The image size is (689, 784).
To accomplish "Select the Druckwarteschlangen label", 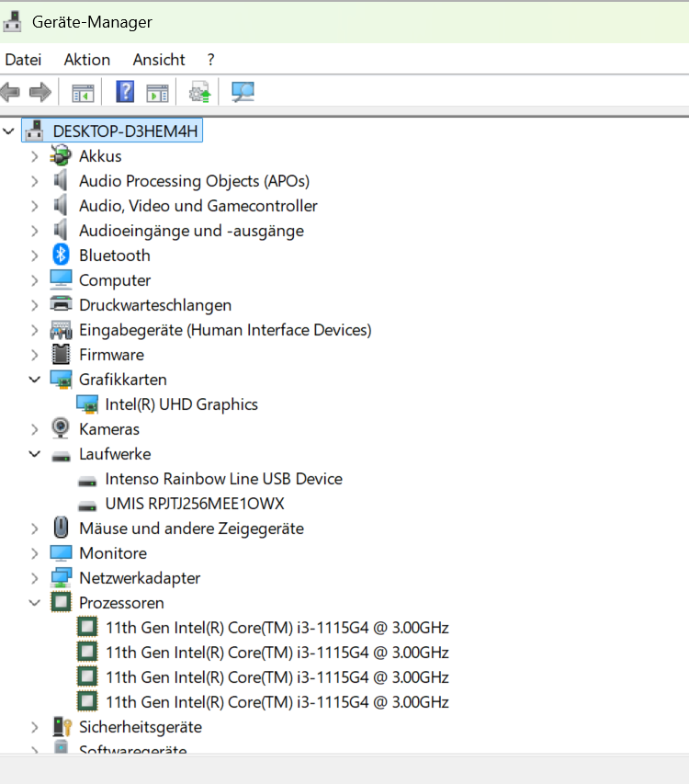I will [x=155, y=305].
